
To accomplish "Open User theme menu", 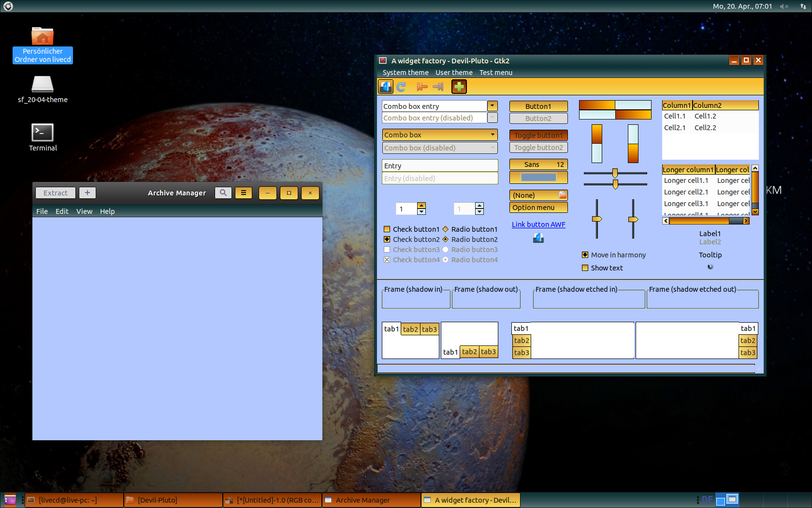I will [454, 73].
